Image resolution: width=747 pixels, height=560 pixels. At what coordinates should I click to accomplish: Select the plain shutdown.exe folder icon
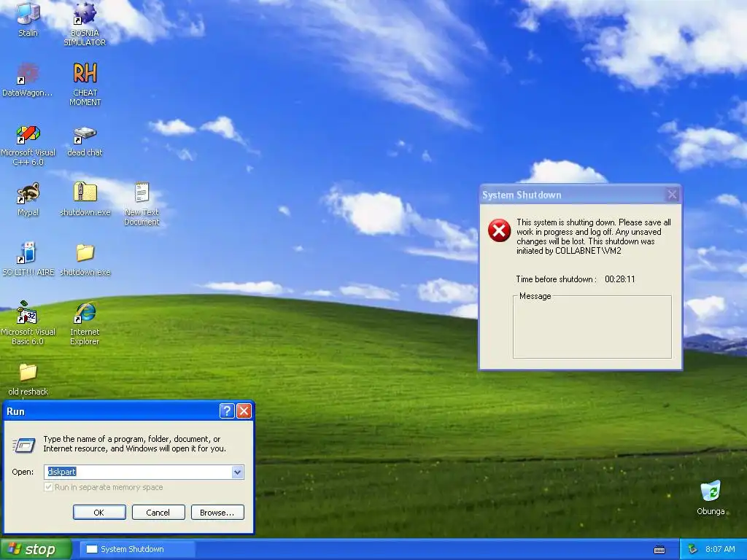pyautogui.click(x=85, y=259)
